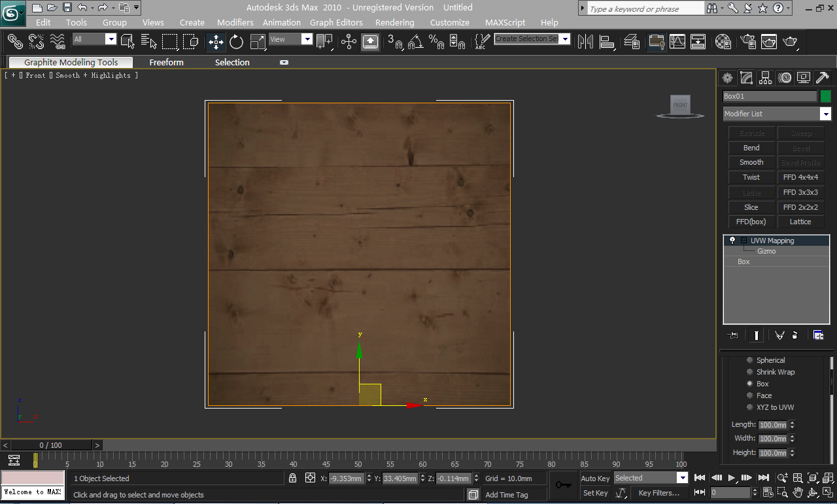Apply the Bend modifier
837x504 pixels.
click(751, 148)
